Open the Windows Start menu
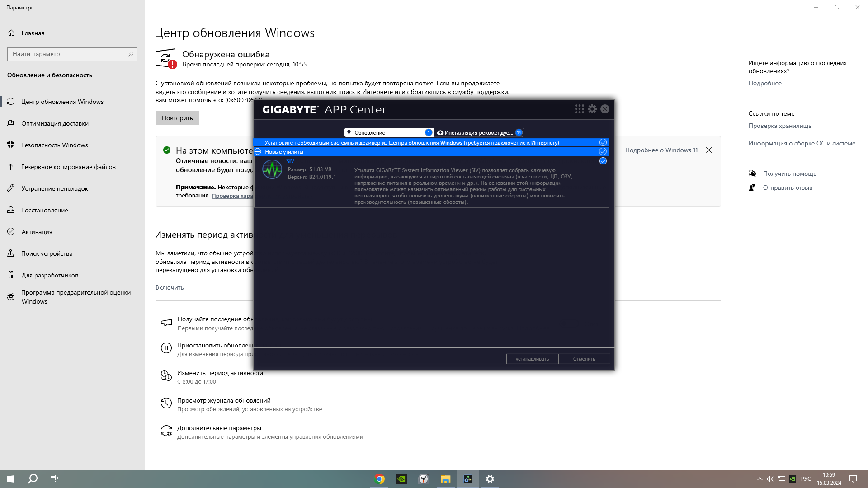 click(11, 479)
